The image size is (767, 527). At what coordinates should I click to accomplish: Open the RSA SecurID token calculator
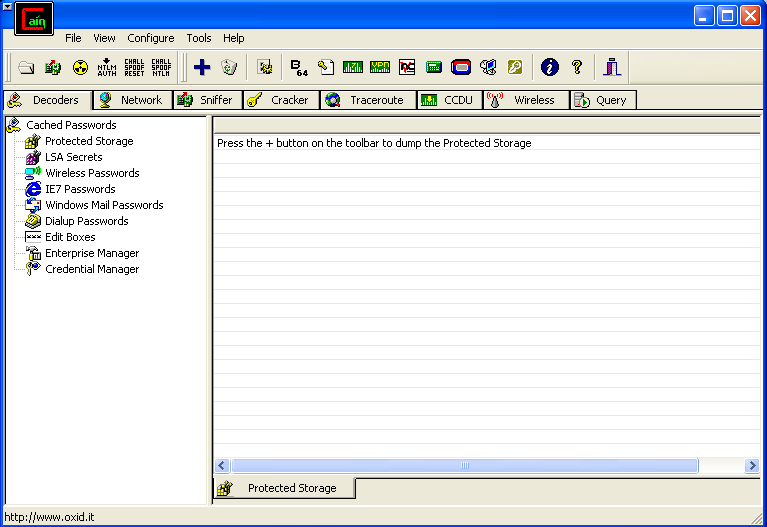(461, 67)
